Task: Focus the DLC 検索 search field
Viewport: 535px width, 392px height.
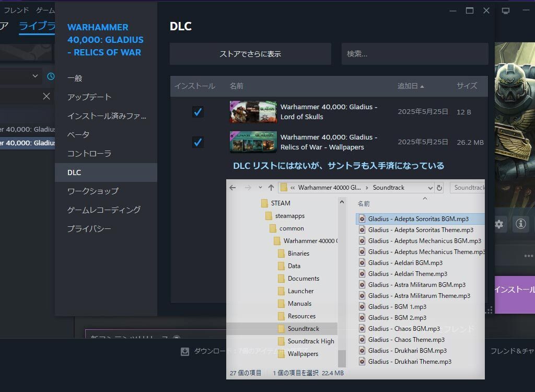Action: pos(415,54)
